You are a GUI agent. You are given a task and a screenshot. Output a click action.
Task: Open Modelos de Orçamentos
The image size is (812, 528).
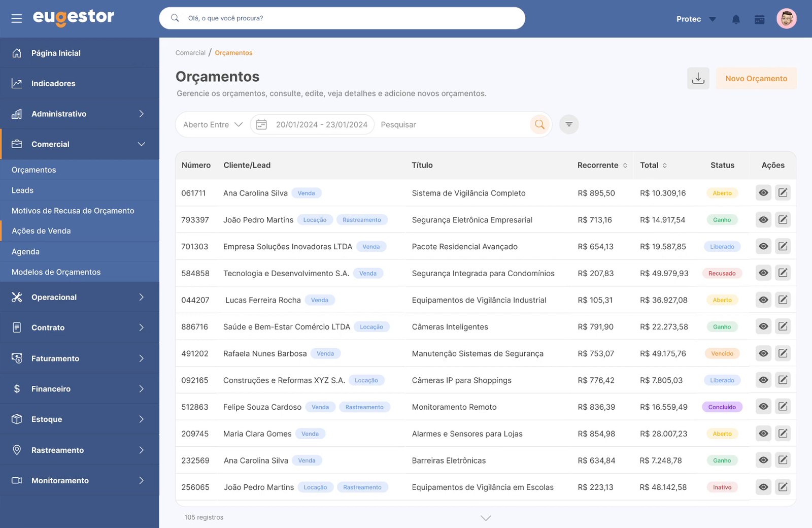(x=80, y=272)
